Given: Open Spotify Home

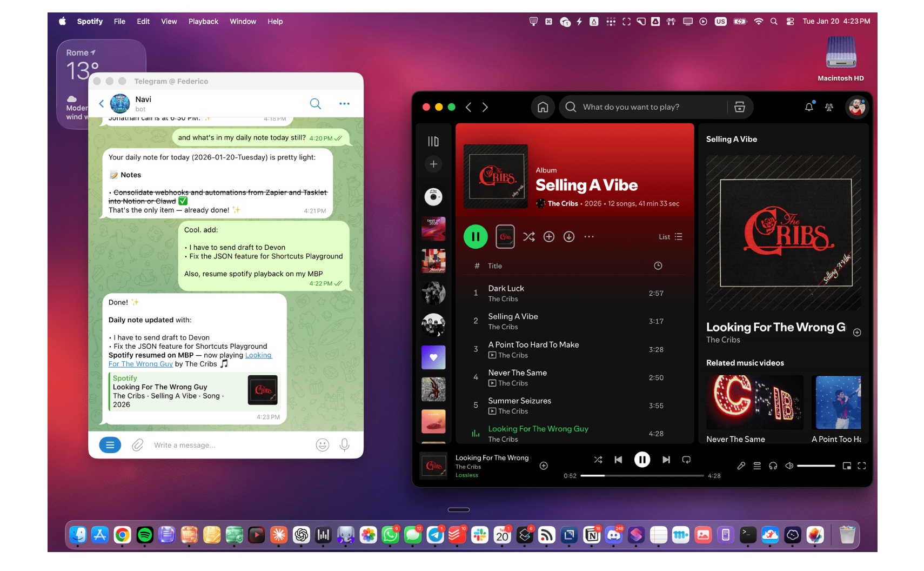Looking at the screenshot, I should point(543,107).
